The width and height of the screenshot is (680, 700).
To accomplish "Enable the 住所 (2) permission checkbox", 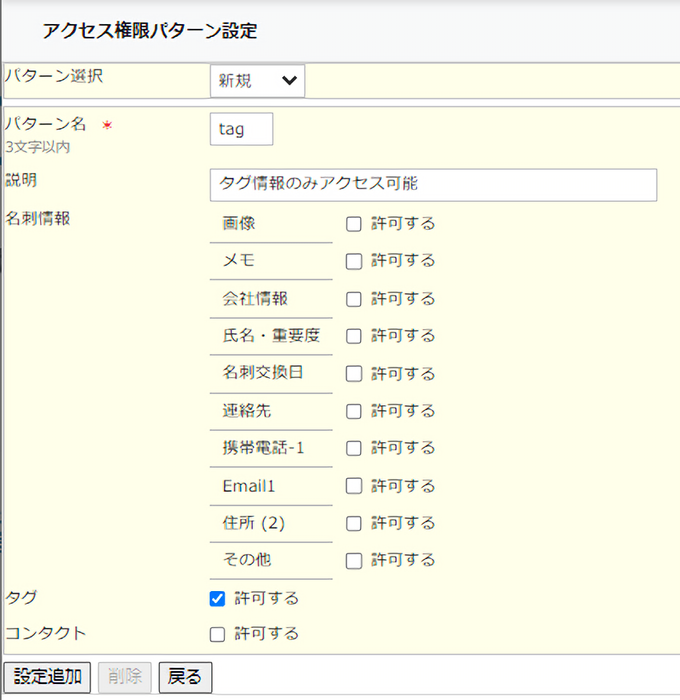I will click(x=354, y=523).
